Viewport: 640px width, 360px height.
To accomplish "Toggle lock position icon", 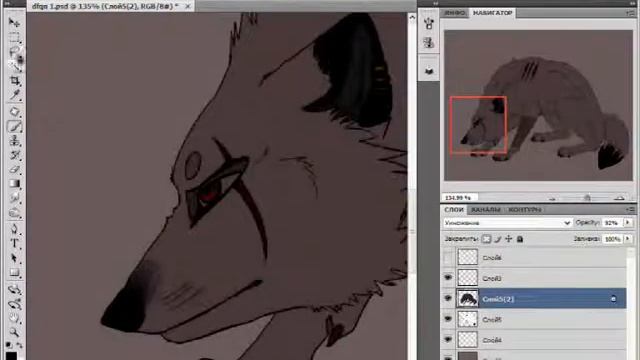I will tap(509, 239).
